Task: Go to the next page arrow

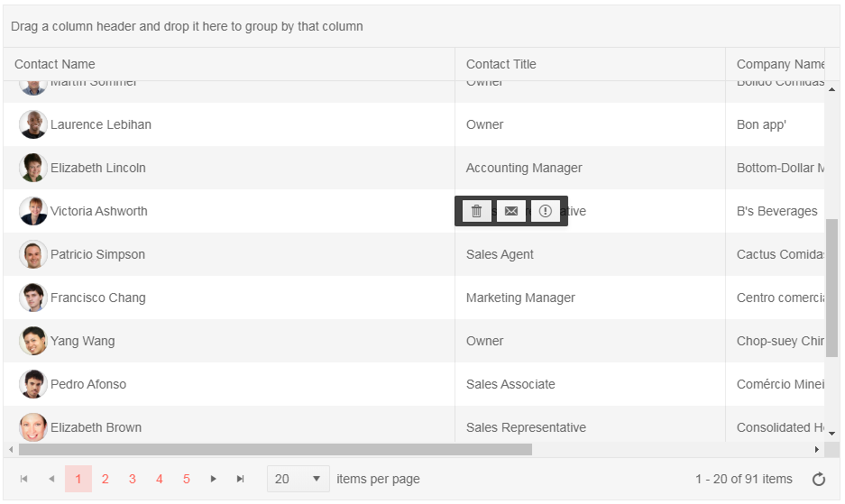Action: [214, 480]
